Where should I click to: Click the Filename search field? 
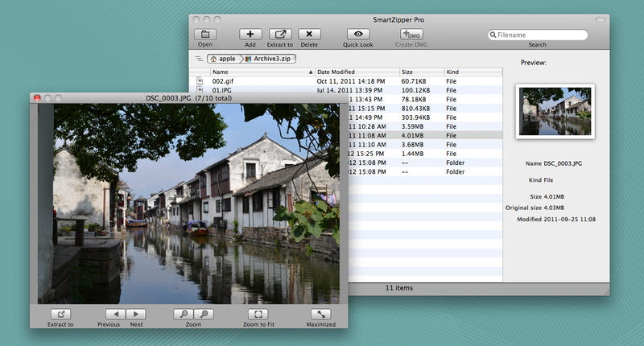tap(541, 35)
